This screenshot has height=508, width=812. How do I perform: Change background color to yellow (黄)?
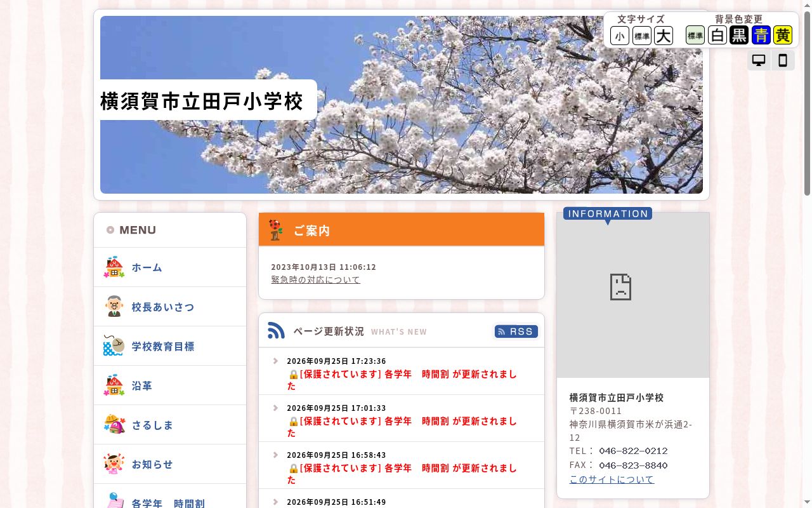tap(783, 35)
